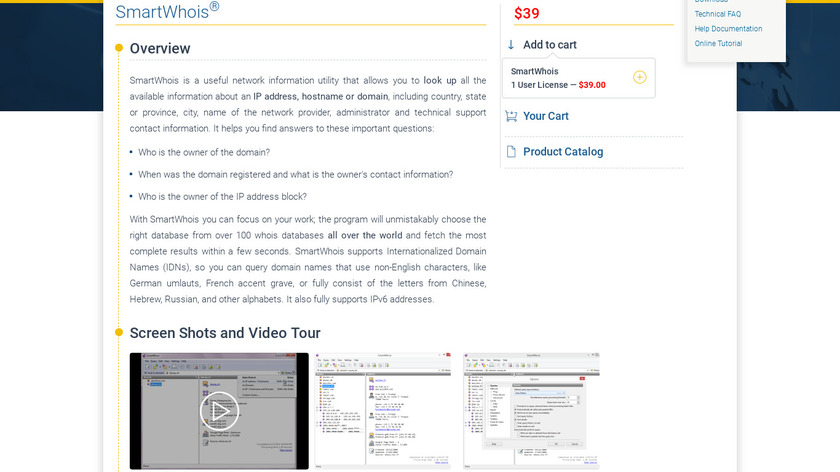The image size is (840, 472).
Task: Click the Overview heading
Action: coord(160,48)
